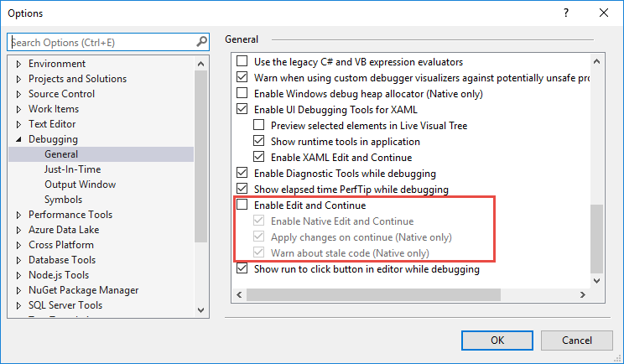Check Use the legacy C# and VB evaluators
This screenshot has height=364, width=624.
click(243, 62)
